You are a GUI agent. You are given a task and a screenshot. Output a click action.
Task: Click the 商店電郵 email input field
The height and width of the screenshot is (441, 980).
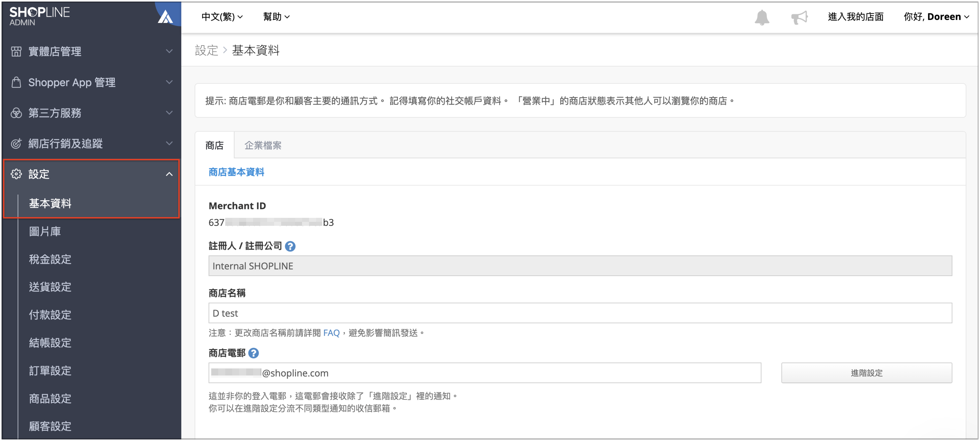pos(485,373)
